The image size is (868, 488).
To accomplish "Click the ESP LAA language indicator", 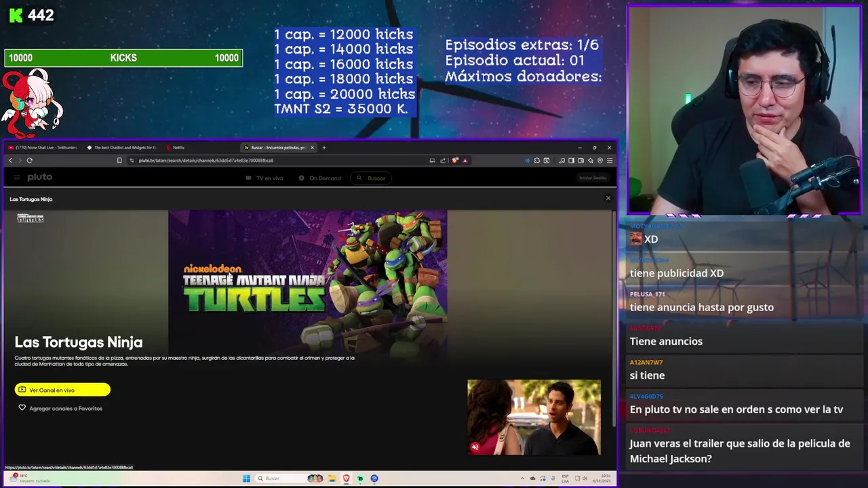I will [x=565, y=479].
